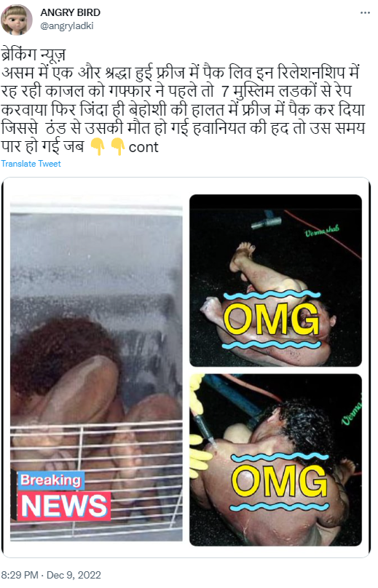The width and height of the screenshot is (378, 588).
Task: Click the lower yellow OMG sticker
Action: pyautogui.click(x=280, y=481)
